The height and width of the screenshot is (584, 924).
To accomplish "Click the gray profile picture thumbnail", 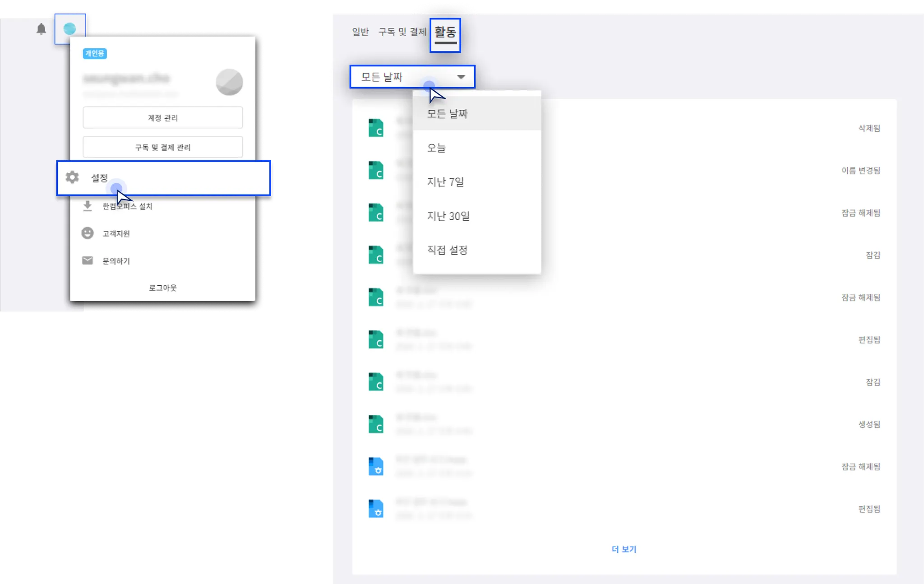I will coord(229,82).
